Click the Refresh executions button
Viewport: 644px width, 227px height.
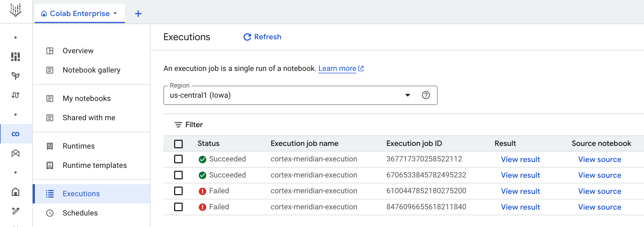point(262,37)
